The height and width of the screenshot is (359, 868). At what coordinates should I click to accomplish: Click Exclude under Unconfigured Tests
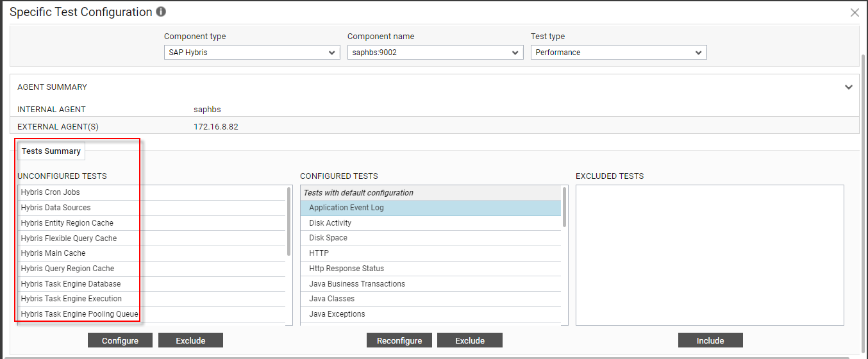point(190,340)
